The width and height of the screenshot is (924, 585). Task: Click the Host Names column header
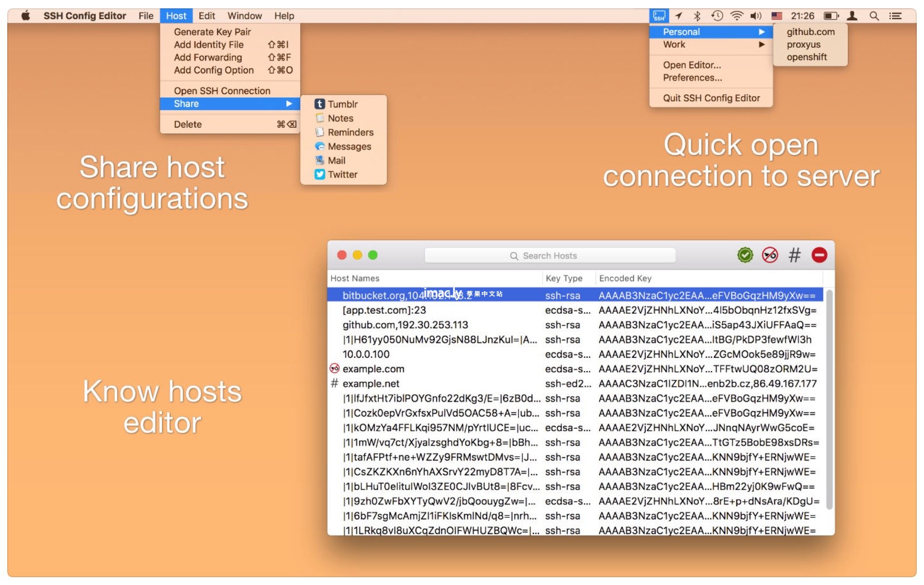coord(435,278)
